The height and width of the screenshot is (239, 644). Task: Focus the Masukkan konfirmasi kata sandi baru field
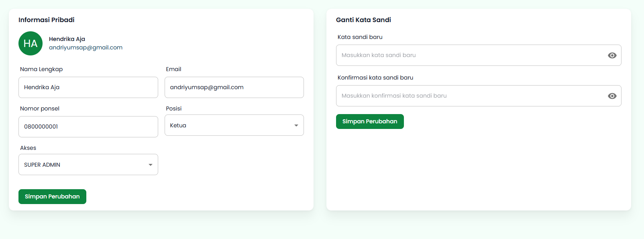pyautogui.click(x=470, y=96)
